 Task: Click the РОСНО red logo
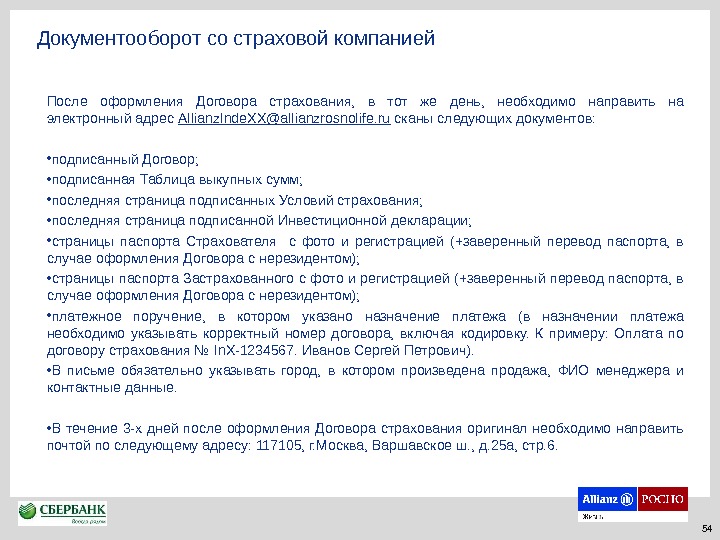663,499
